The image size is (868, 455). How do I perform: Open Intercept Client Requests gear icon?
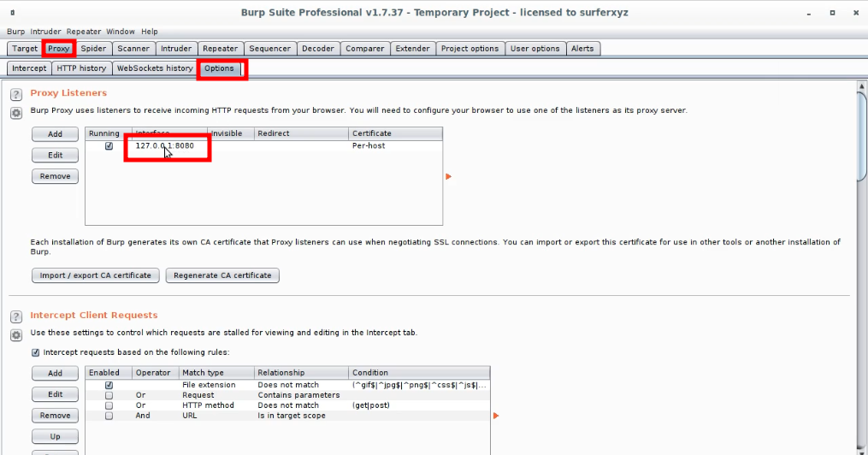(x=16, y=335)
